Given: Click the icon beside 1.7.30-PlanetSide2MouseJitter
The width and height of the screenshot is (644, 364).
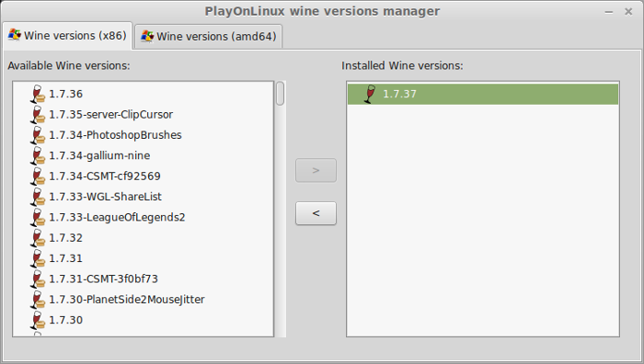Looking at the screenshot, I should pyautogui.click(x=38, y=299).
